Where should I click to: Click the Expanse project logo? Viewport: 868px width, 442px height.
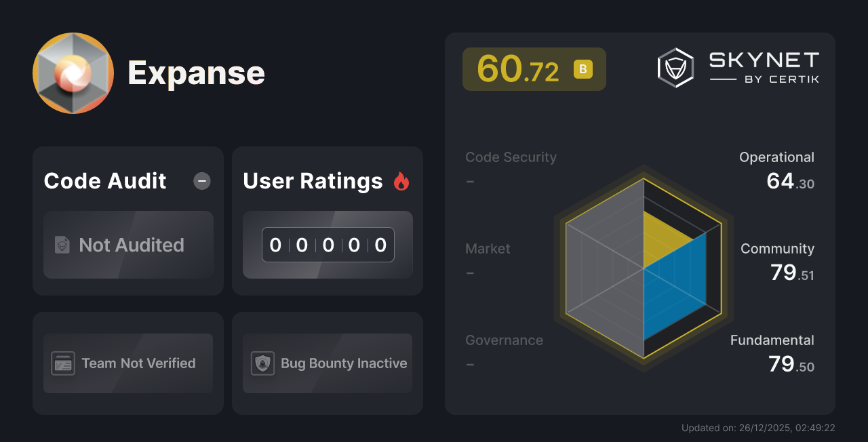[73, 73]
